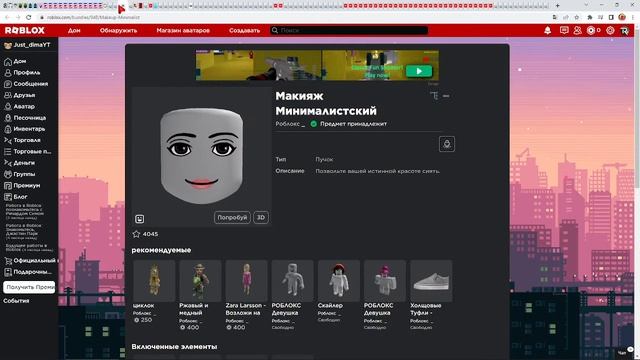Switch the preview to 3D
The height and width of the screenshot is (360, 640).
coord(261,218)
